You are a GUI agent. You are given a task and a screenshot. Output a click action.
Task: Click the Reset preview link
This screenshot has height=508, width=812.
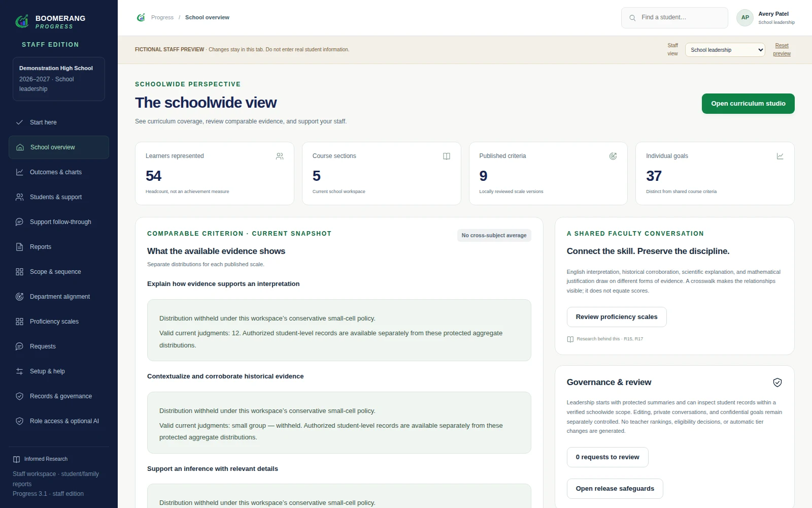click(782, 50)
